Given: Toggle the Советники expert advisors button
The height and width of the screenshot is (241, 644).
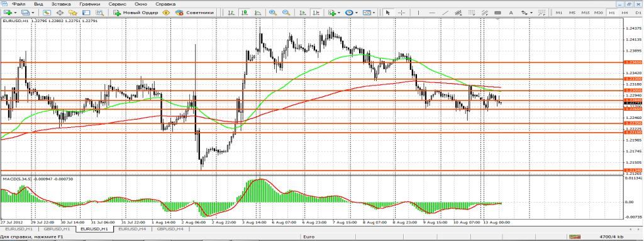Looking at the screenshot, I should 195,13.
